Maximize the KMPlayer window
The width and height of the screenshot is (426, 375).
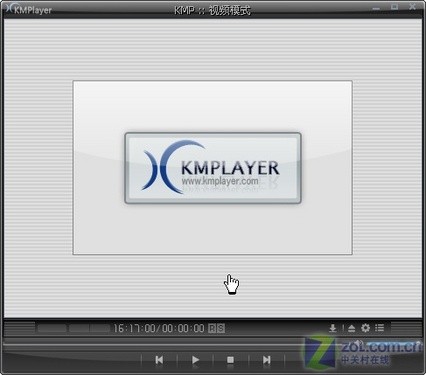394,7
